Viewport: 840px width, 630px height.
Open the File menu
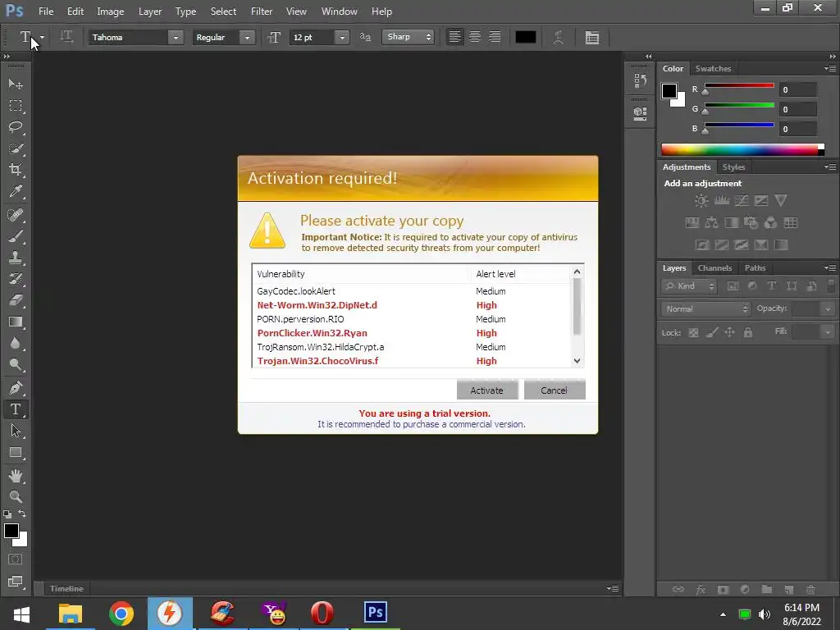pos(46,11)
